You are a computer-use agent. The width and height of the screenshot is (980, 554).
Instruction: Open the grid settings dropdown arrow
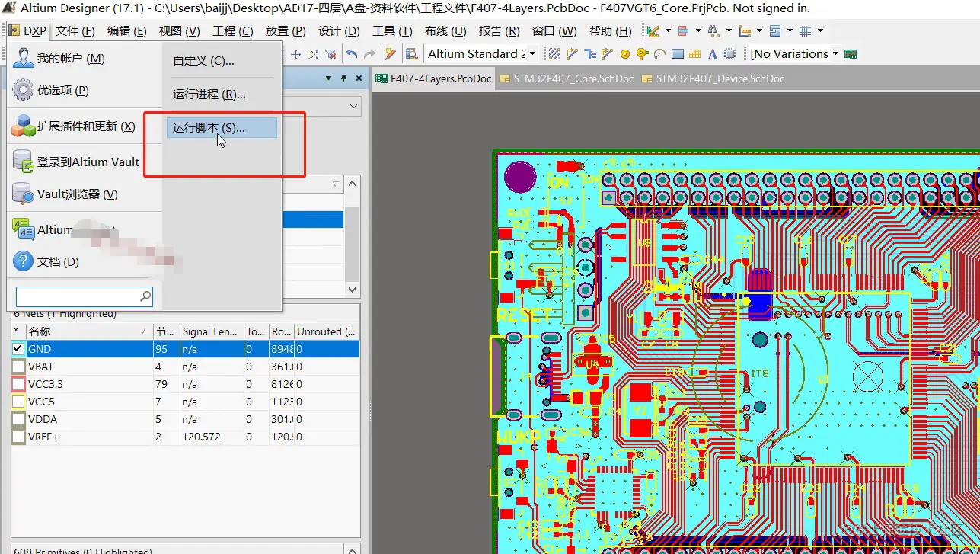pyautogui.click(x=820, y=31)
